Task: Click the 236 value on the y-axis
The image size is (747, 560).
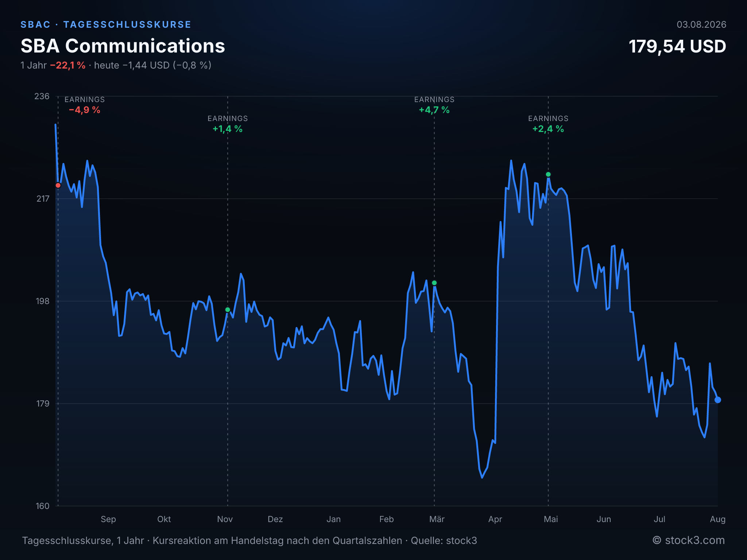Action: click(42, 96)
